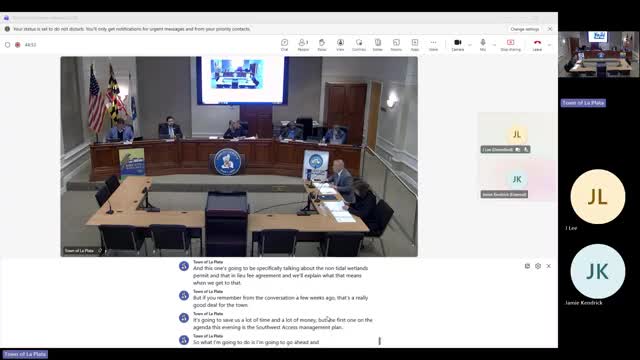Image resolution: width=640 pixels, height=360 pixels.
Task: Click the info icon on status banner
Action: click(x=7, y=29)
